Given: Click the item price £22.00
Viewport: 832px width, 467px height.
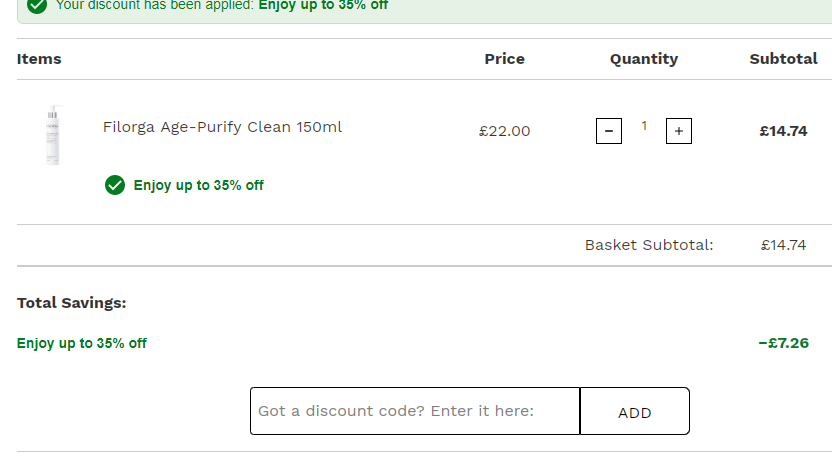Looking at the screenshot, I should click(x=504, y=131).
